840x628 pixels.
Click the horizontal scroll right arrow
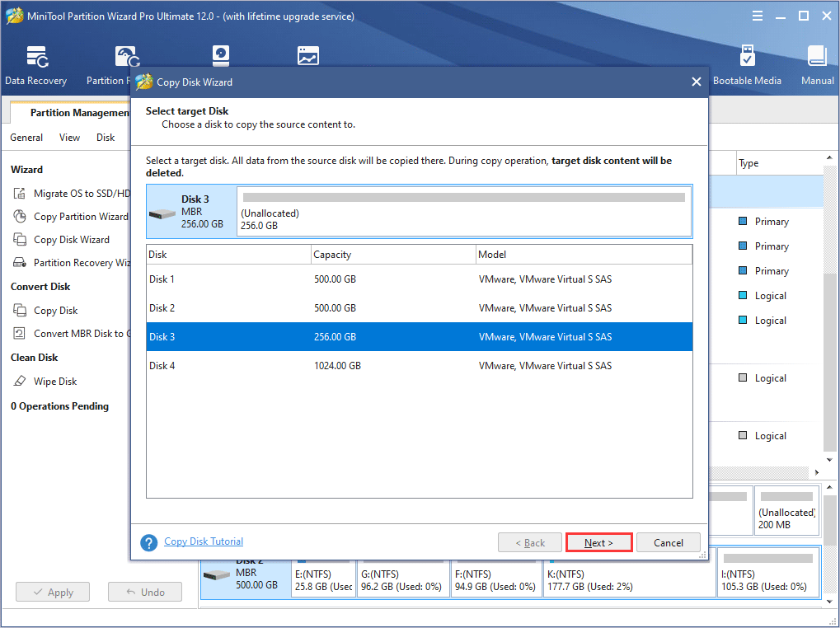click(816, 472)
